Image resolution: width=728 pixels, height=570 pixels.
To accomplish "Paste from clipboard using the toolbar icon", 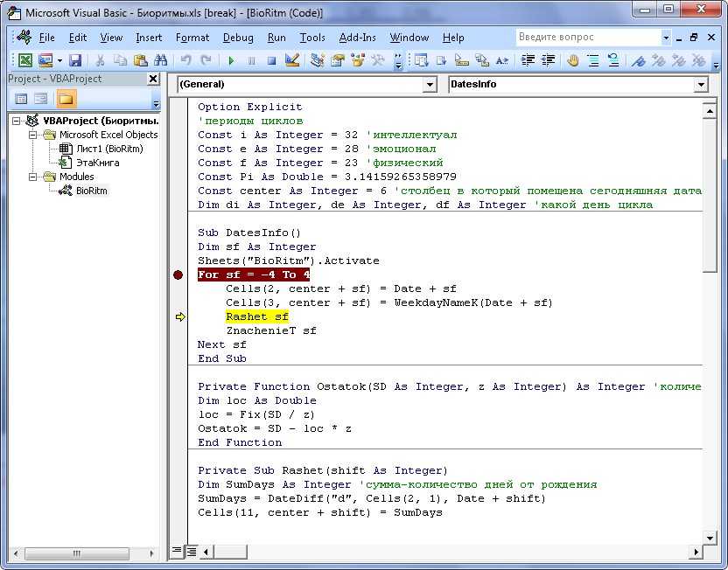I will pyautogui.click(x=140, y=60).
